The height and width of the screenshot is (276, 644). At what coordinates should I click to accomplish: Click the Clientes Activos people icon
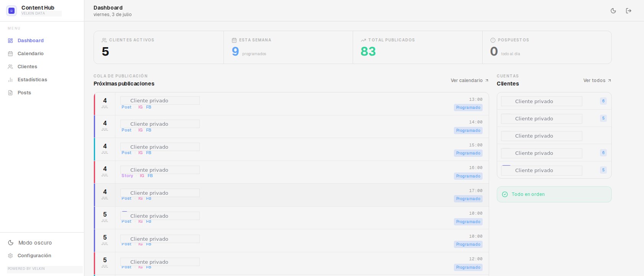[104, 40]
